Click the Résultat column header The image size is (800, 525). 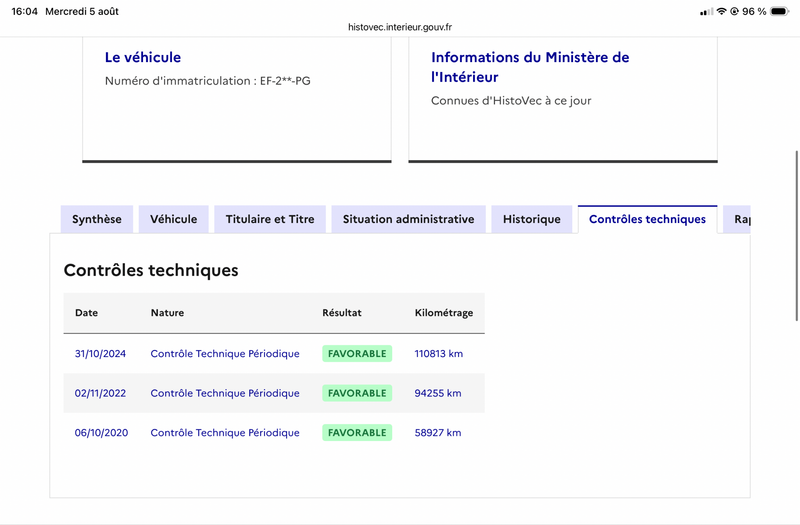tap(342, 313)
